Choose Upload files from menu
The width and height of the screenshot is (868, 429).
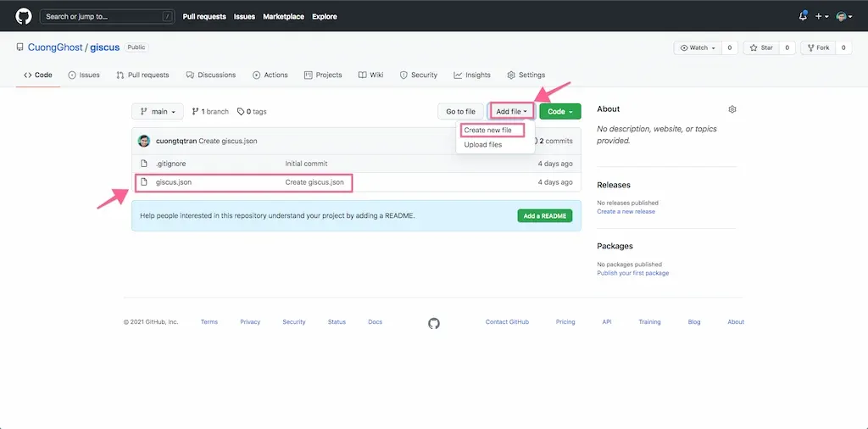pos(482,145)
